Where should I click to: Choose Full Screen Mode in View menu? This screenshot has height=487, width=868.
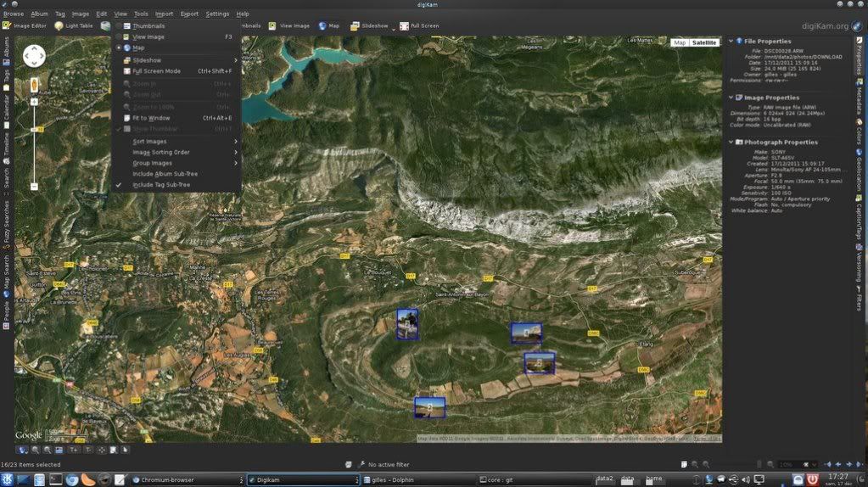[x=176, y=71]
